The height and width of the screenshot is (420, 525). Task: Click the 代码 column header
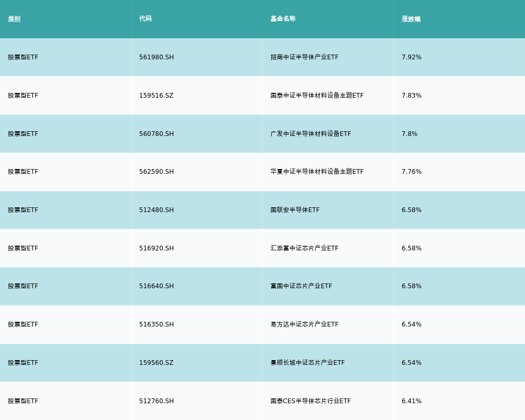point(145,19)
